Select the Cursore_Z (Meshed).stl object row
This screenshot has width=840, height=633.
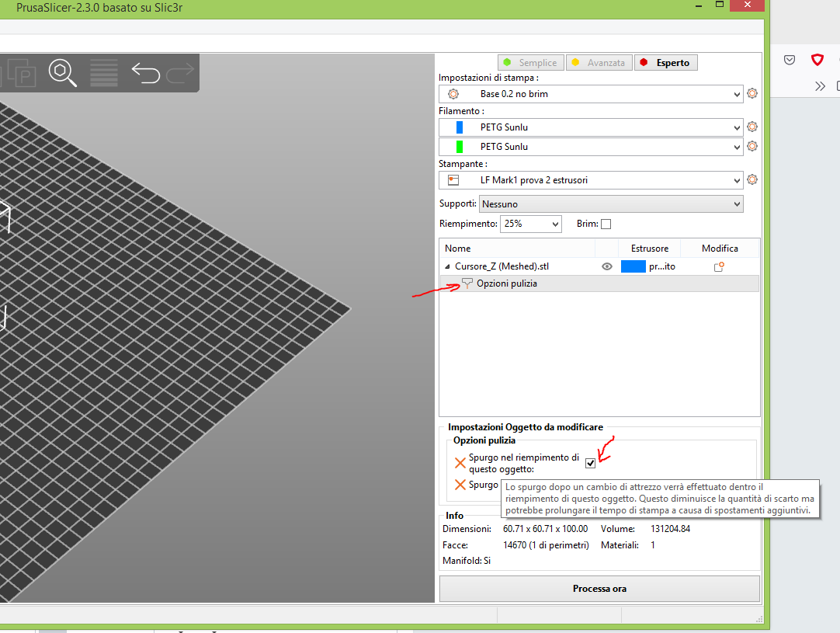tap(599, 266)
